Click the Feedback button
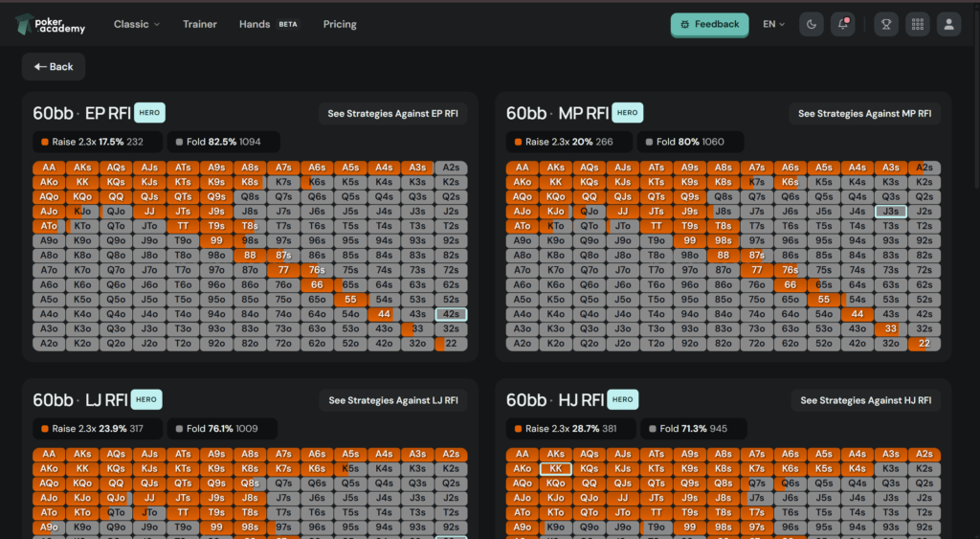Screen dimensions: 980x539 (709, 24)
